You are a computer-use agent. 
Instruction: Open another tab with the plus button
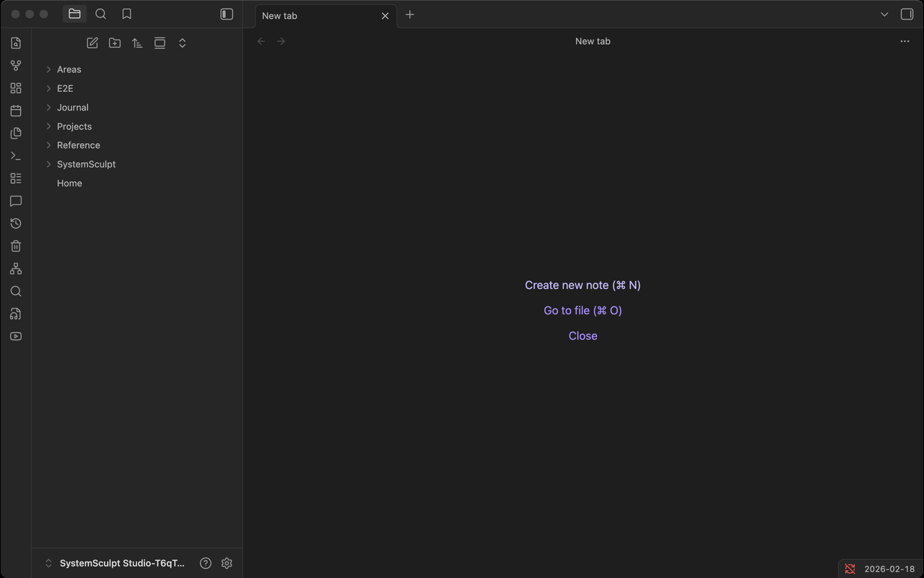410,14
